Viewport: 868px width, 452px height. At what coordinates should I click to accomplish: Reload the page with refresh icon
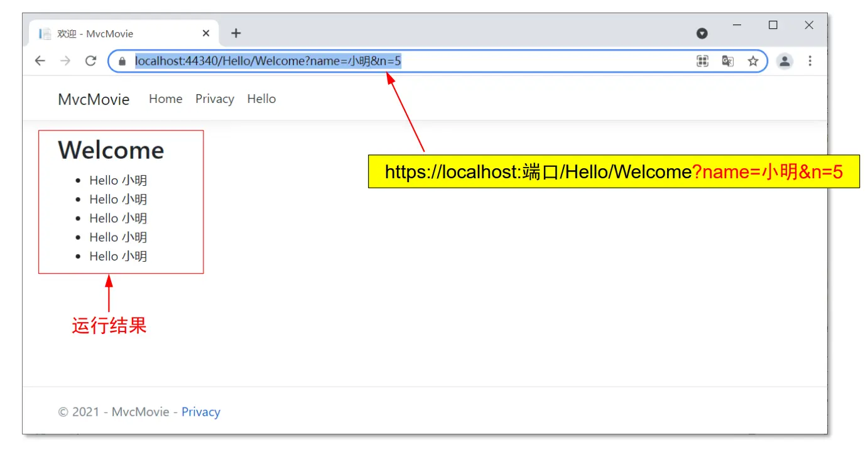click(90, 61)
